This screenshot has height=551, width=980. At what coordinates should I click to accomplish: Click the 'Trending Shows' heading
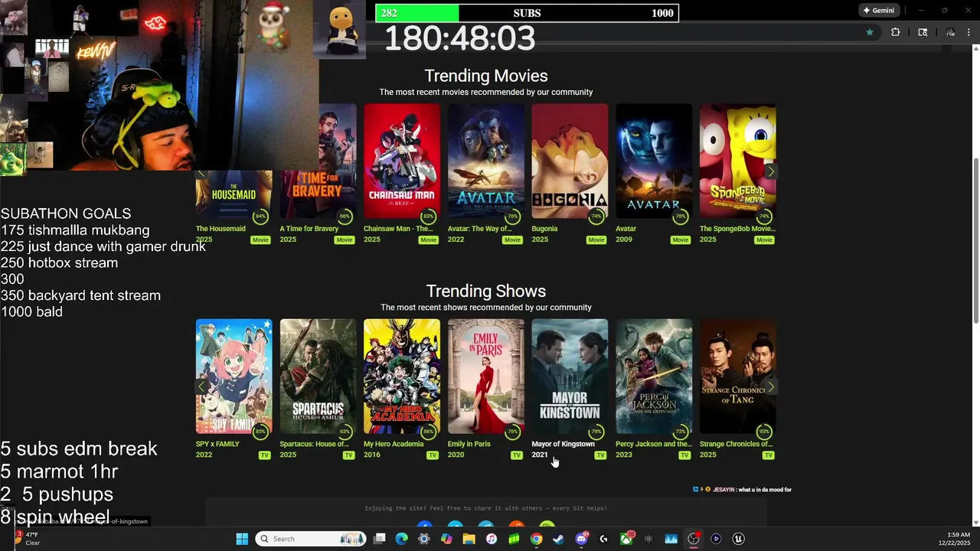click(x=486, y=291)
